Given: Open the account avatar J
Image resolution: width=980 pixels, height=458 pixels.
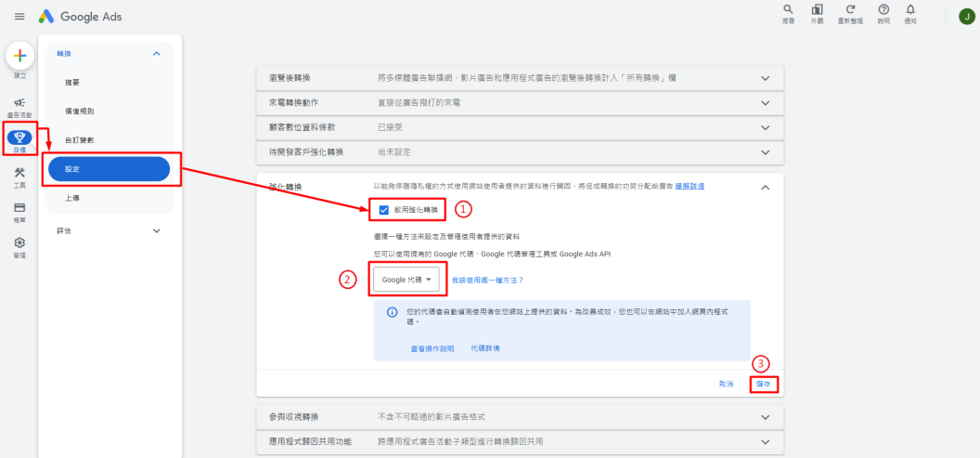Looking at the screenshot, I should pyautogui.click(x=966, y=17).
